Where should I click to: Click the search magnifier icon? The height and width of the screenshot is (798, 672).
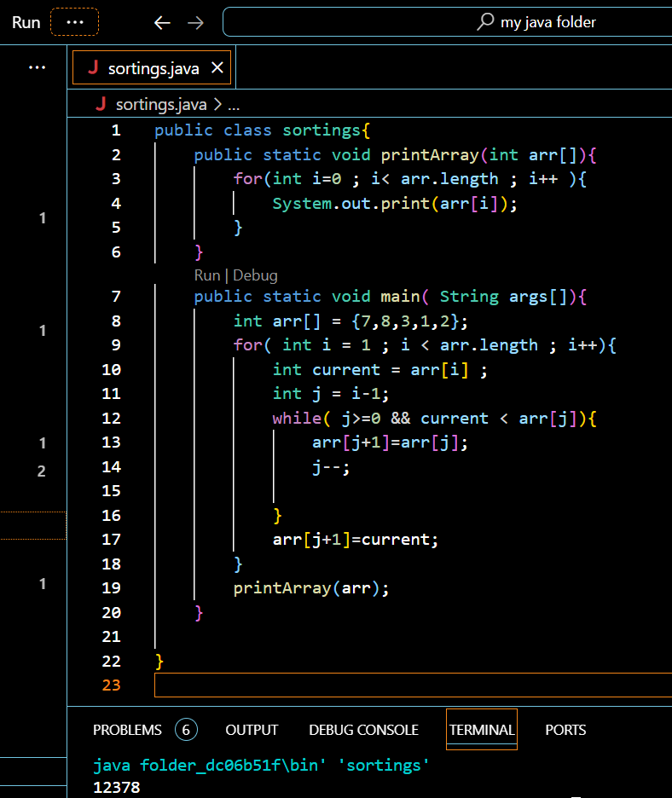tap(485, 21)
